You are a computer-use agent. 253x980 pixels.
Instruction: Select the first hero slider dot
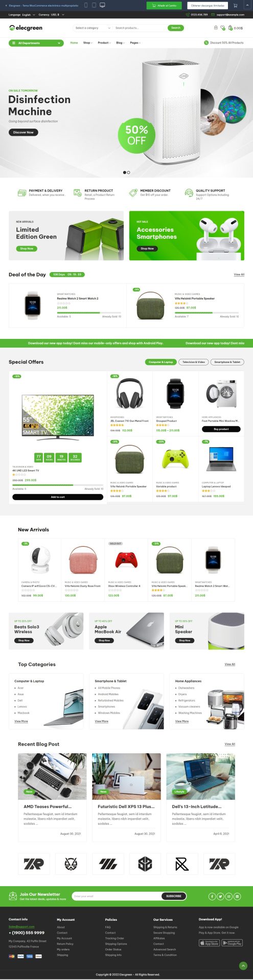coord(124,173)
